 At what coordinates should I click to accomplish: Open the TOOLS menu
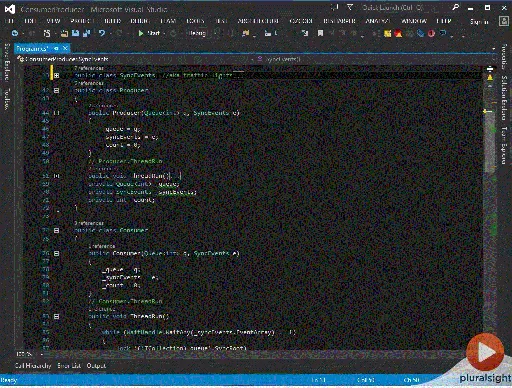[x=195, y=21]
